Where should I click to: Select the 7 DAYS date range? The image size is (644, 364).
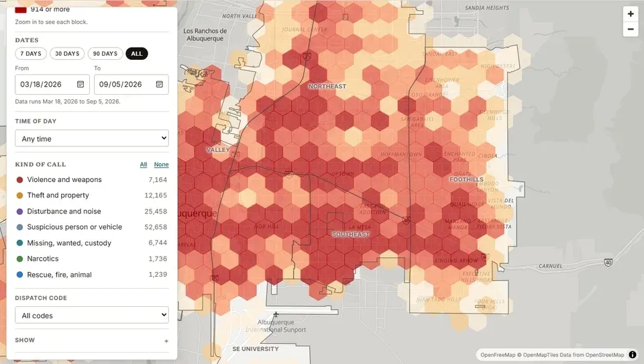[31, 54]
